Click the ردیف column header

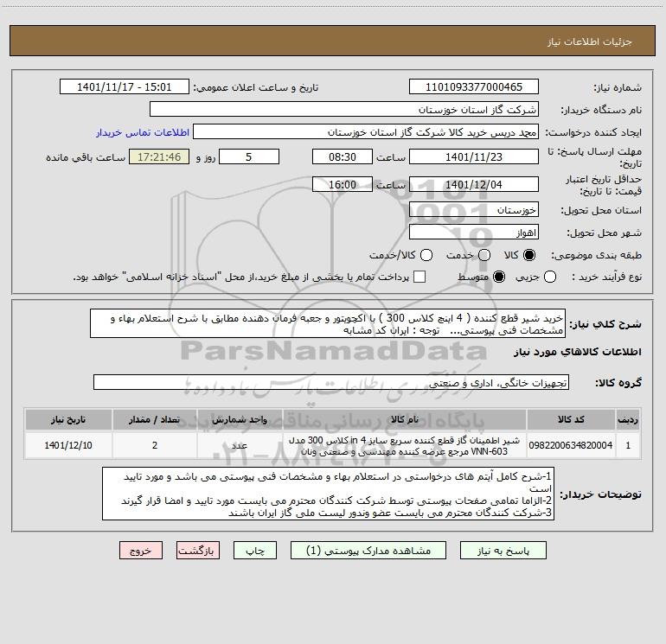(628, 419)
